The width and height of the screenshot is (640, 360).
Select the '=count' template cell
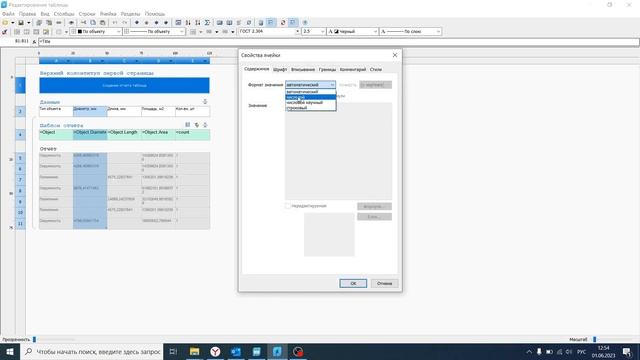[x=192, y=135]
